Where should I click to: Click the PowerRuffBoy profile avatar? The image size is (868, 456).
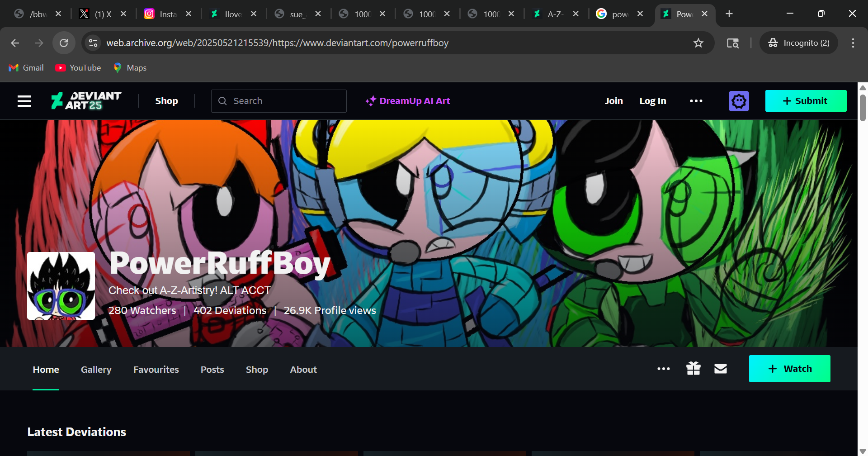pyautogui.click(x=61, y=286)
